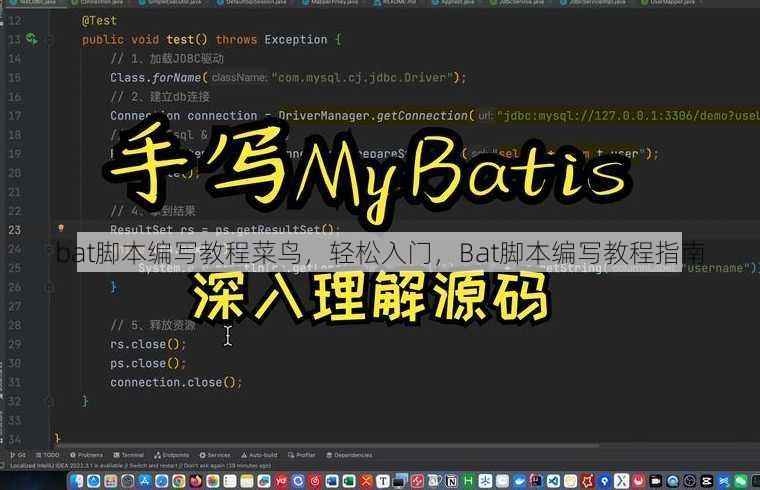Open Typora from the Dock

coord(383,481)
